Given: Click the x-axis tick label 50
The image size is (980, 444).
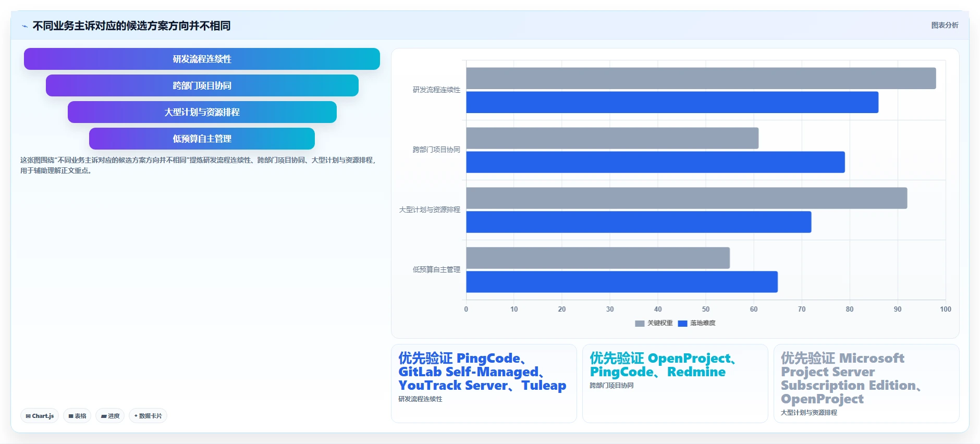Looking at the screenshot, I should (x=706, y=309).
